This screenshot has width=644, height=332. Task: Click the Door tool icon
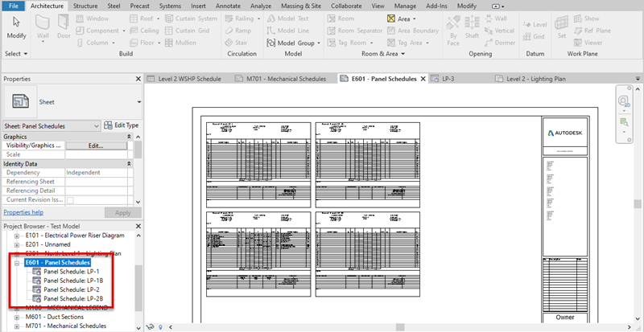(x=64, y=25)
